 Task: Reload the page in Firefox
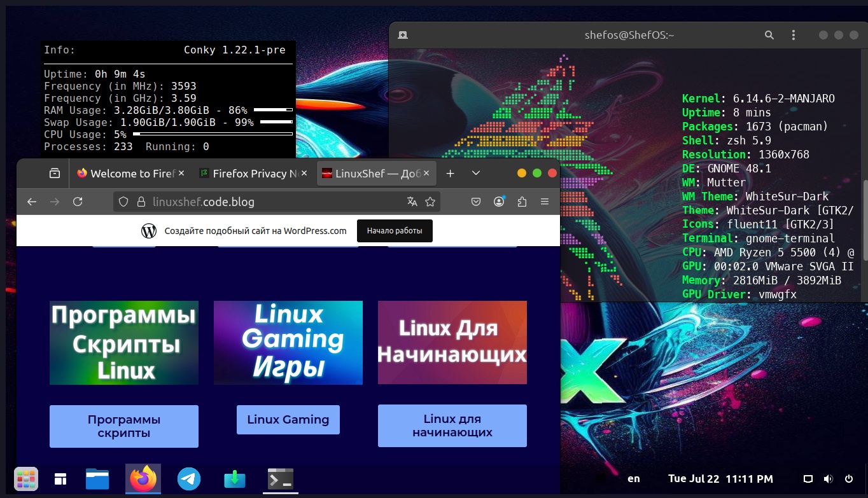78,202
